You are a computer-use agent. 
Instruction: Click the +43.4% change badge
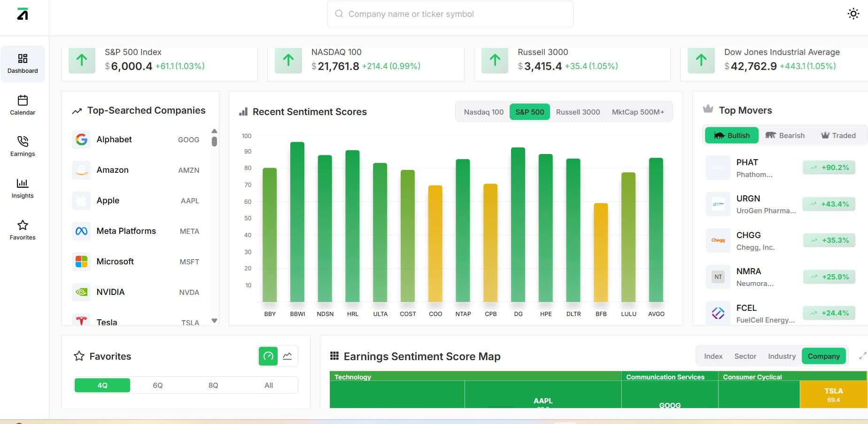point(829,204)
